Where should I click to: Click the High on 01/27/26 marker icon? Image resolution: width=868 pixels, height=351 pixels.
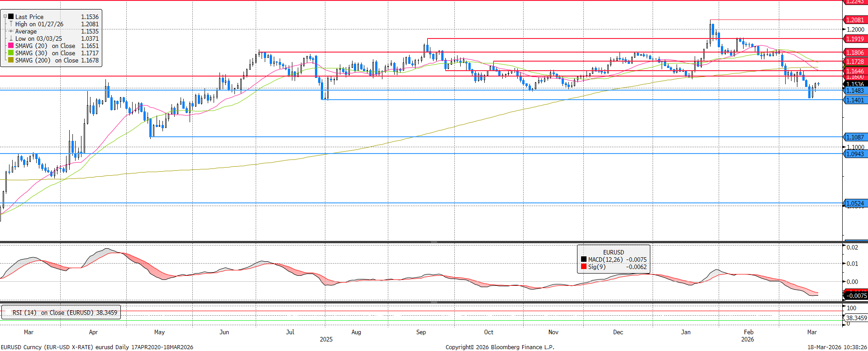click(x=11, y=24)
